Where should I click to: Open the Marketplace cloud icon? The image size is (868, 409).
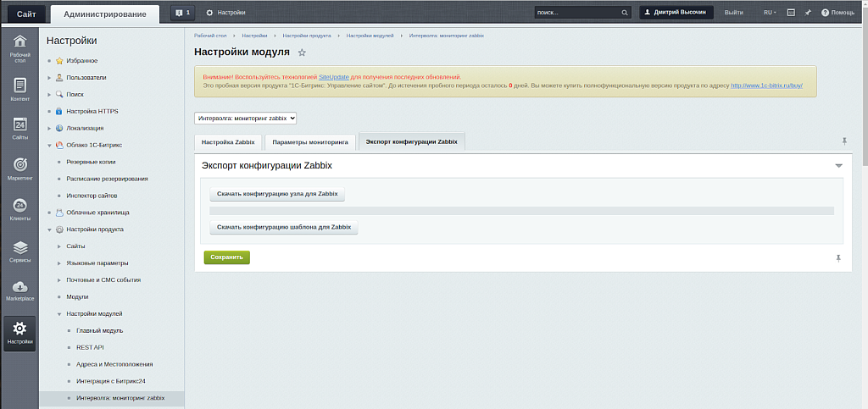(x=19, y=290)
